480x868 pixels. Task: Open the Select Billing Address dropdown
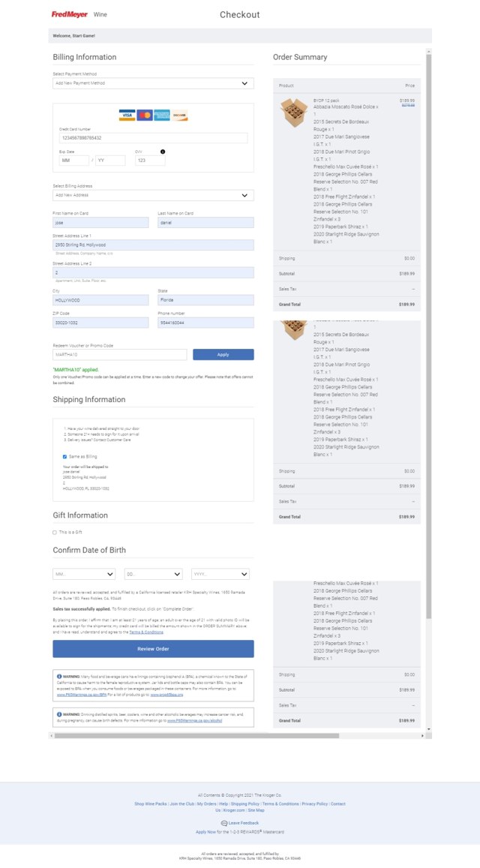coord(153,195)
